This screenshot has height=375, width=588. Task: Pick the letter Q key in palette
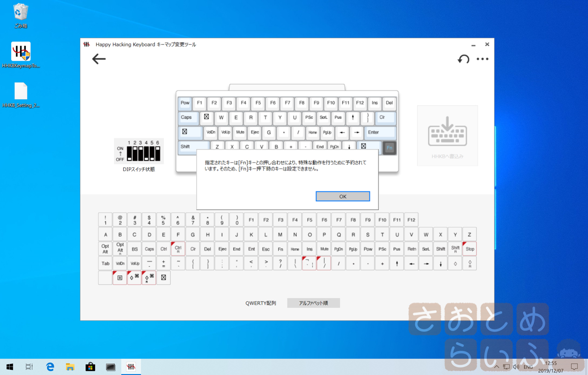tap(339, 234)
